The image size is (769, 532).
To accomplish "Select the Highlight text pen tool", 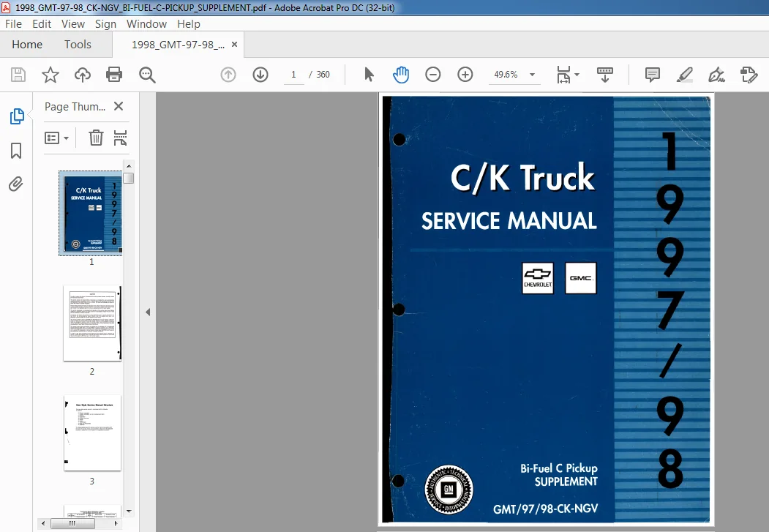I will (684, 75).
